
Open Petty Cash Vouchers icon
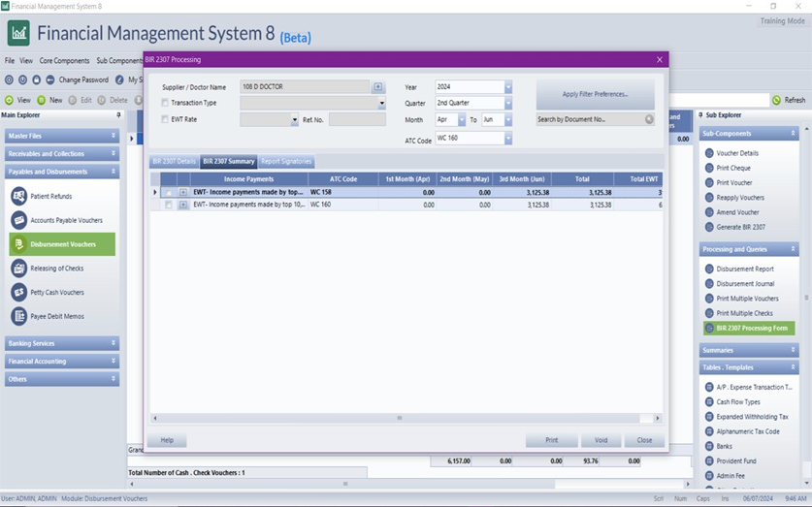19,292
